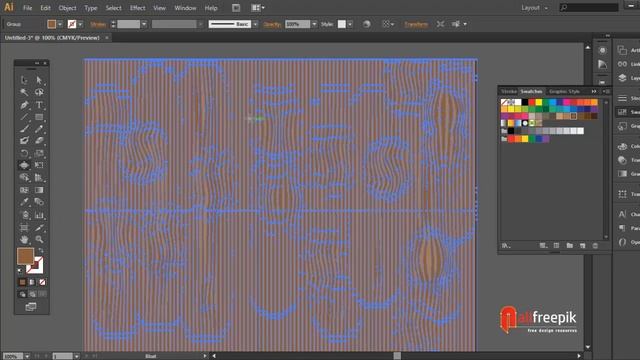Select the Lasso tool
Viewport: 640px width, 360px height.
[x=39, y=92]
